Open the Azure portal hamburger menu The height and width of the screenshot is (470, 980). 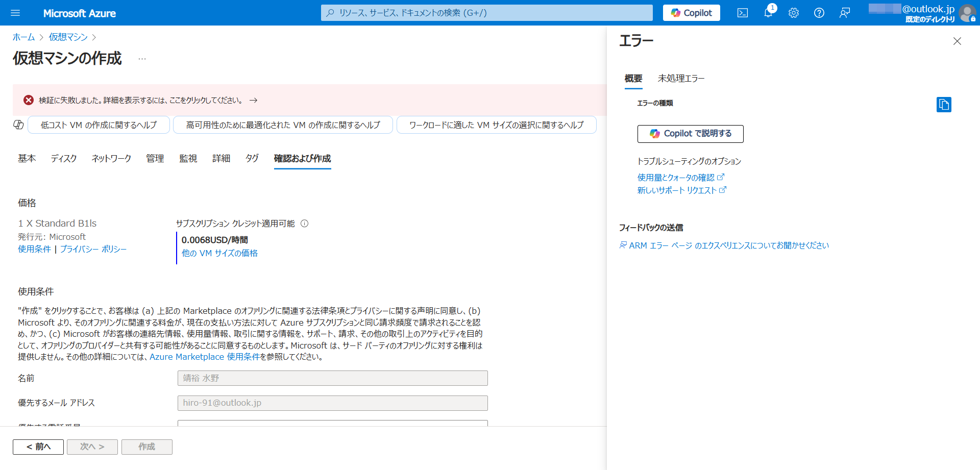click(x=15, y=13)
